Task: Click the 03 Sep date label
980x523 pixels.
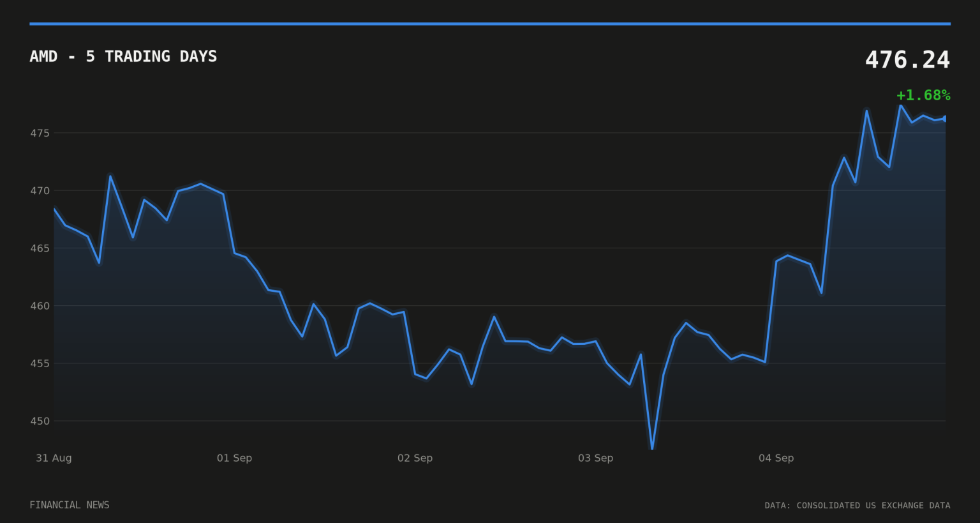Action: click(x=595, y=458)
